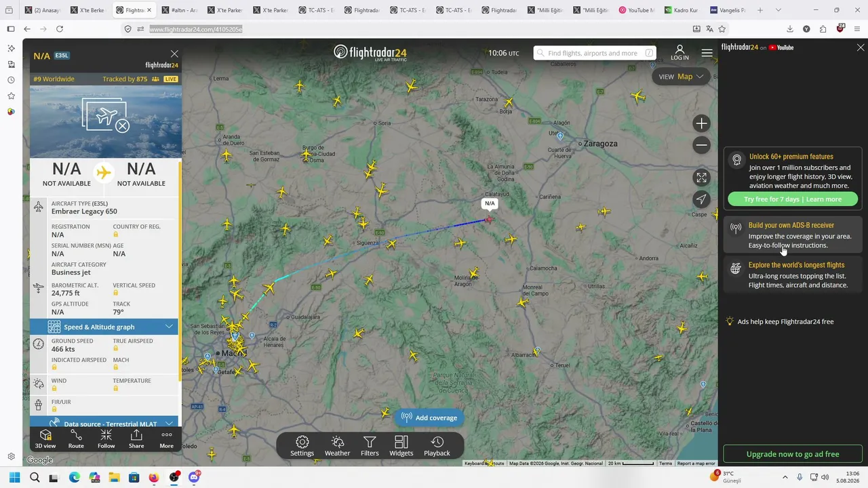Open Windows taskbar search

[x=35, y=477]
